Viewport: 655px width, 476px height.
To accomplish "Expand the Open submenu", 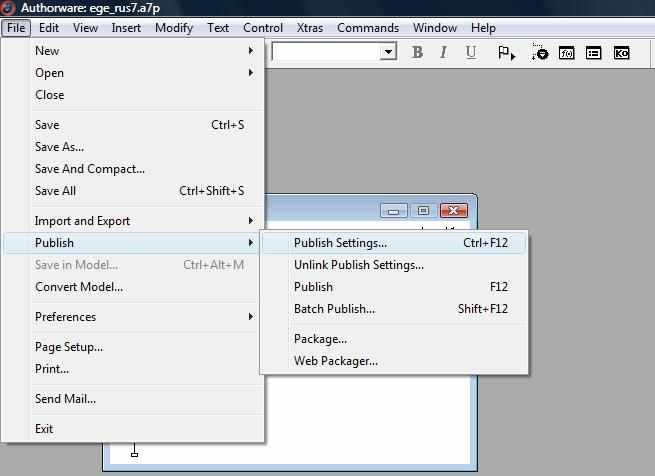I will [x=144, y=73].
